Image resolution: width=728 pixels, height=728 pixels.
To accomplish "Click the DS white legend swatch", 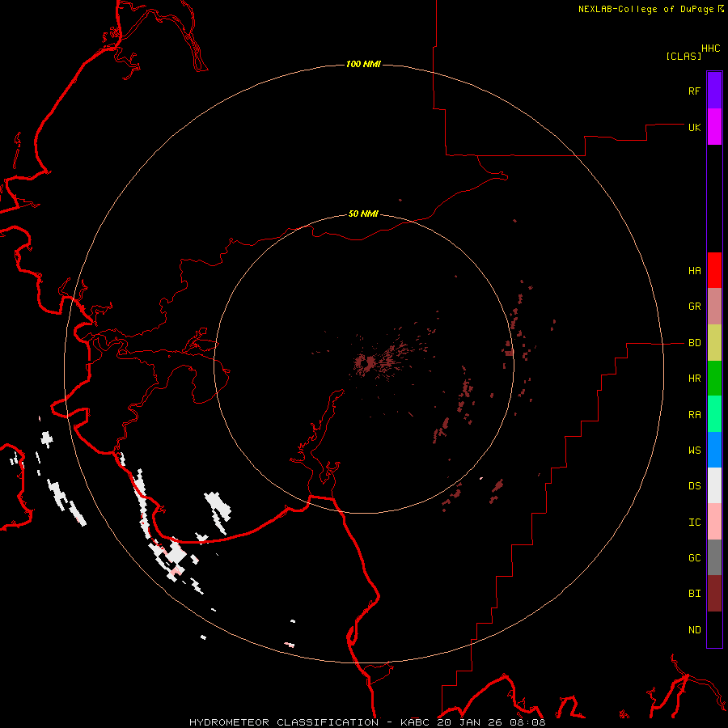I will [714, 485].
